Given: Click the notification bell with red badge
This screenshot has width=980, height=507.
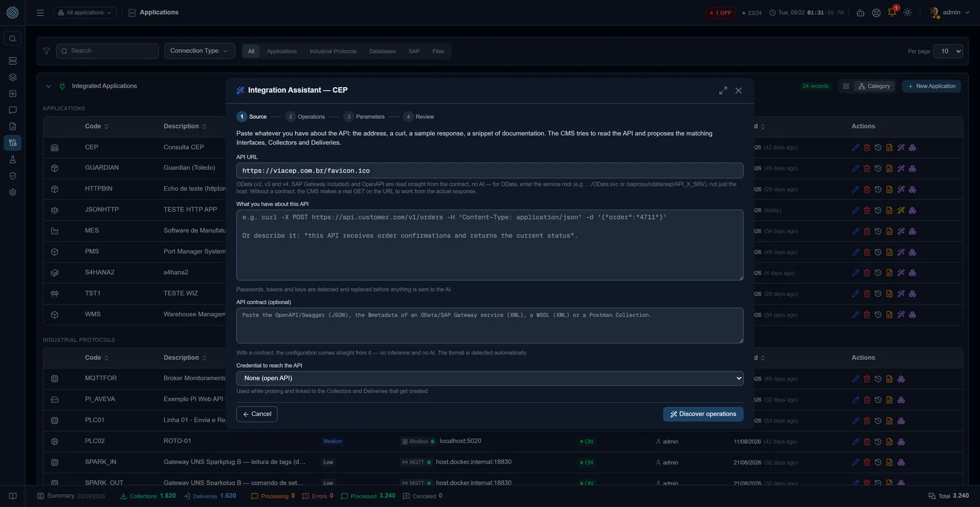Looking at the screenshot, I should point(892,12).
